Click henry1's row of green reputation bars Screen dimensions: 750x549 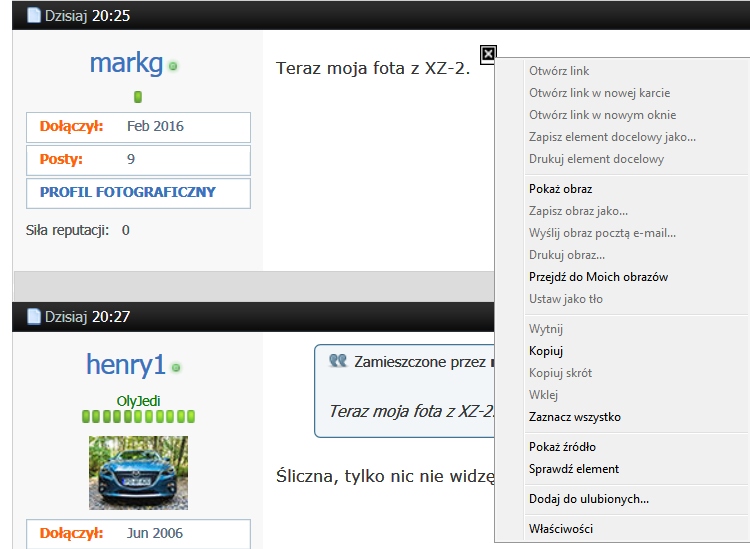point(138,416)
